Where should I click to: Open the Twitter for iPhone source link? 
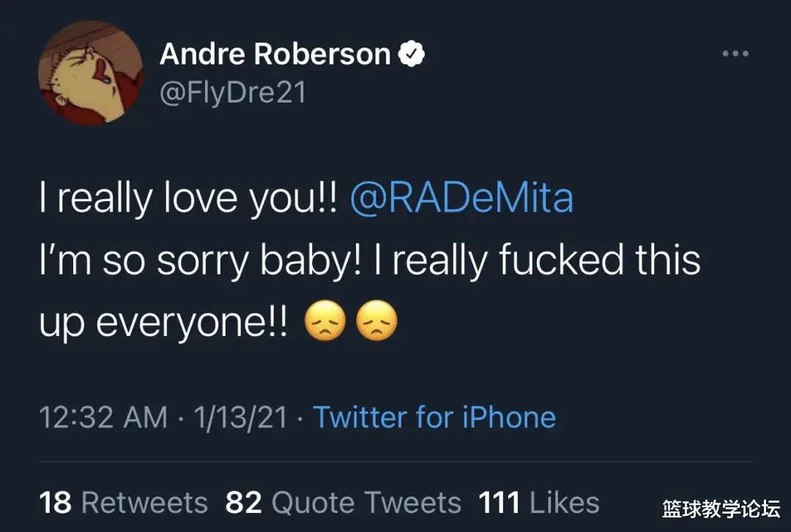tap(434, 418)
